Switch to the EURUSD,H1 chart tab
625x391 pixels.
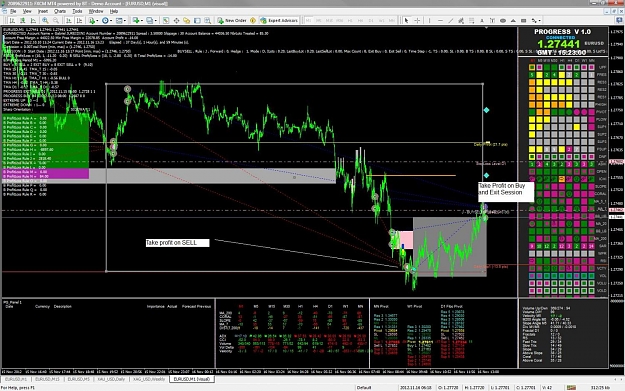click(x=16, y=379)
